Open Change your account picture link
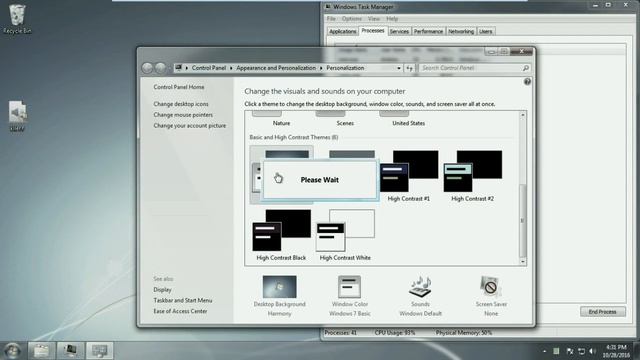This screenshot has height=360, width=640. coord(189,126)
